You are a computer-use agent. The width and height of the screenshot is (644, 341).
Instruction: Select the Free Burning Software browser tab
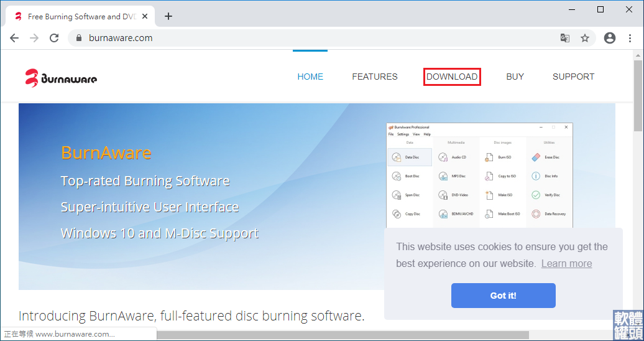(80, 16)
